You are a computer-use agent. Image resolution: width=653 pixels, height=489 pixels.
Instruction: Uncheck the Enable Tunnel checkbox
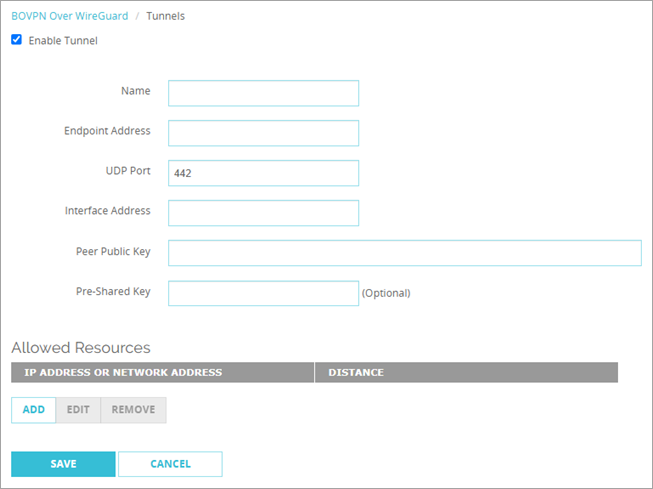17,40
